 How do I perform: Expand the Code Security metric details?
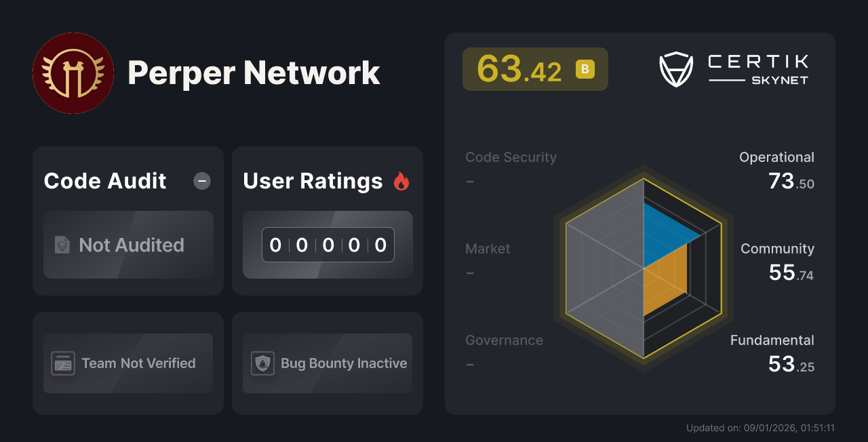click(511, 167)
